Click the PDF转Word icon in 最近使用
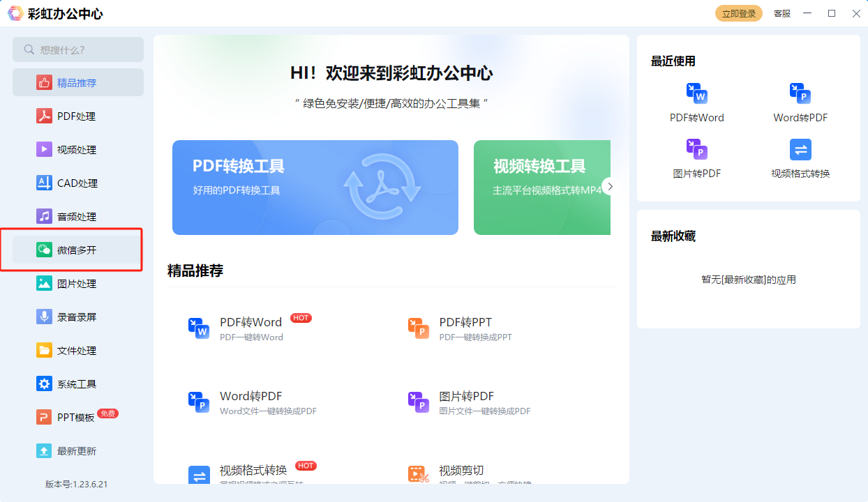Screen dimensions: 868x502 tap(696, 93)
